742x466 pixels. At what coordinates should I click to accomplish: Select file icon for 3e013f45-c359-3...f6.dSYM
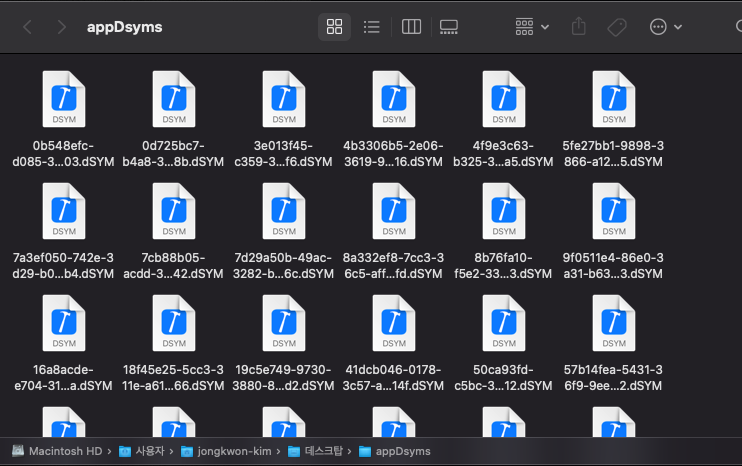point(284,99)
